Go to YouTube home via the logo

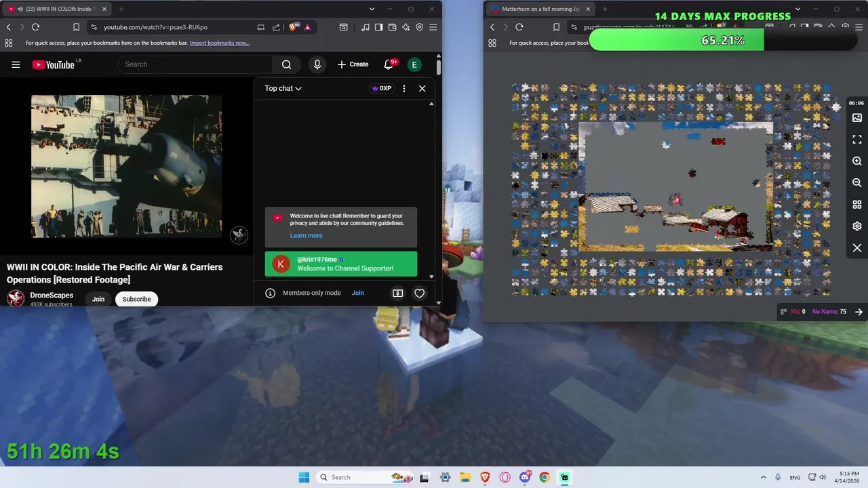[53, 64]
